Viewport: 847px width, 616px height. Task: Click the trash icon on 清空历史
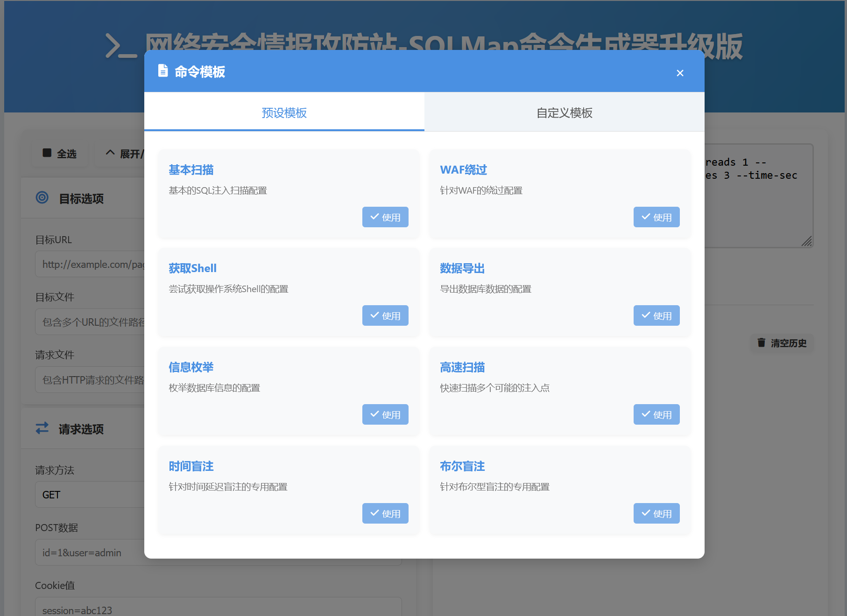(761, 343)
